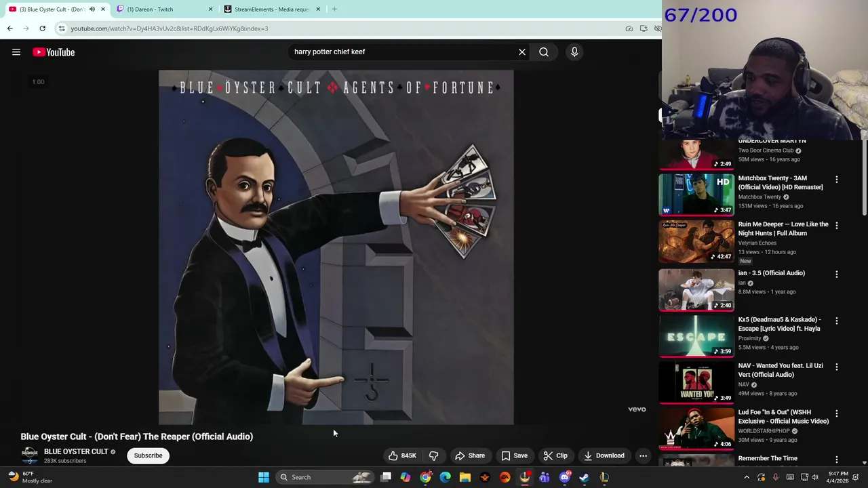Click the Blue Oyster Cult video player
This screenshot has width=868, height=488.
pos(336,247)
